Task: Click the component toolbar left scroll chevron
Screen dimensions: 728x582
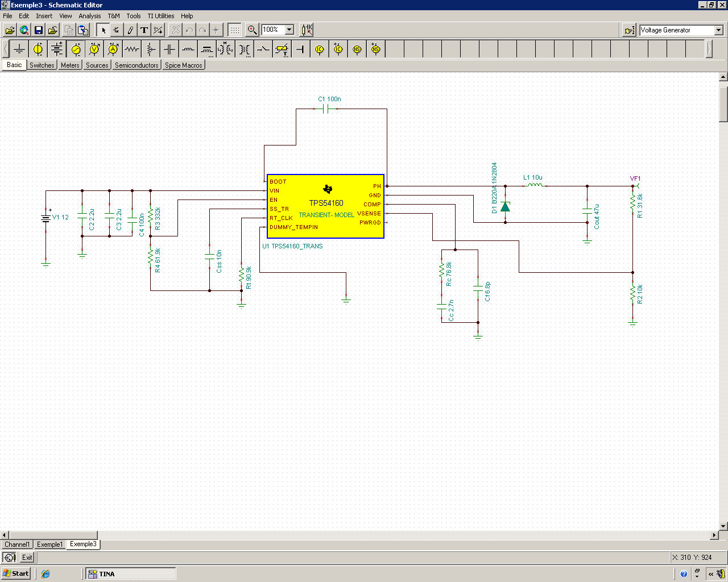Action: click(x=5, y=49)
